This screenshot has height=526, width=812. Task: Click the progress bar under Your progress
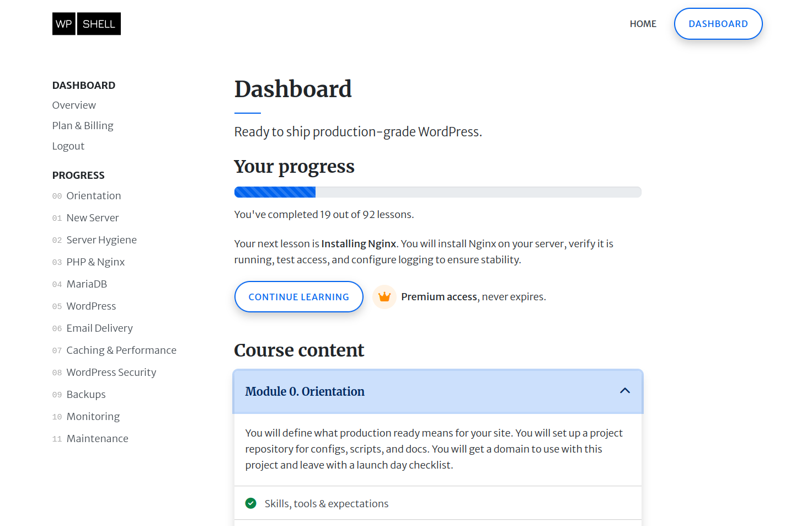click(437, 192)
